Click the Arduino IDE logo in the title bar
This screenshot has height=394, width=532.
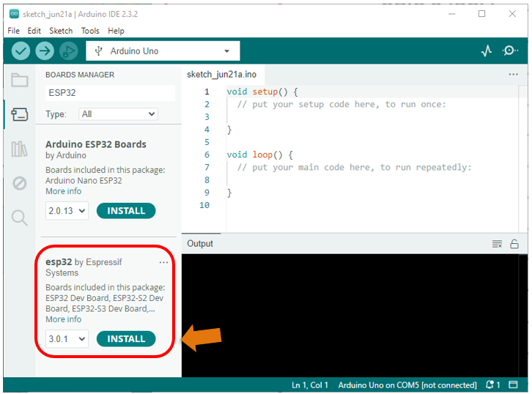[14, 14]
